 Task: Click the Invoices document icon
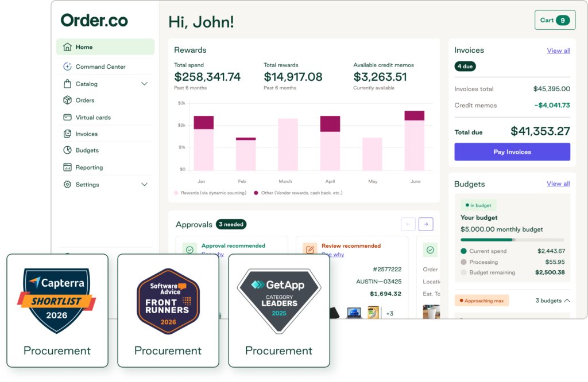tap(67, 134)
